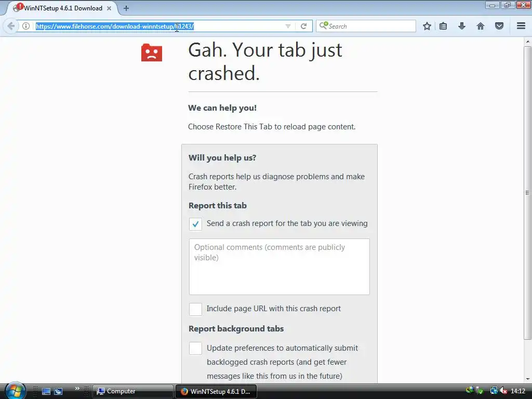
Task: Click the green shield tray icon
Action: [x=480, y=391]
